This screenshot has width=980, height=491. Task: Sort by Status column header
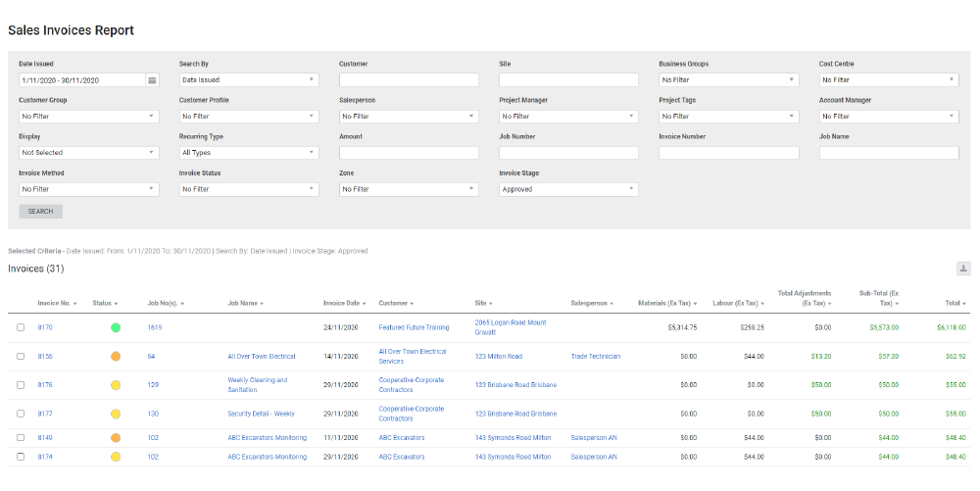(x=105, y=303)
